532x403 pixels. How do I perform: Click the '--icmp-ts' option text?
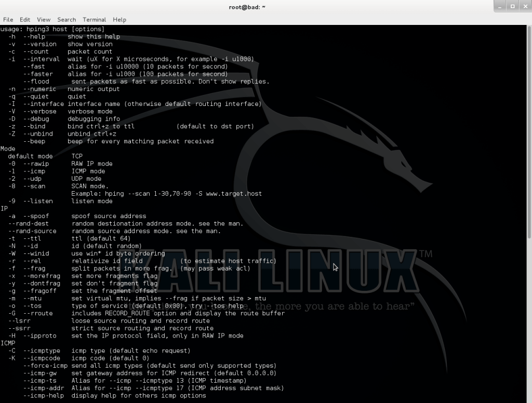(x=39, y=380)
